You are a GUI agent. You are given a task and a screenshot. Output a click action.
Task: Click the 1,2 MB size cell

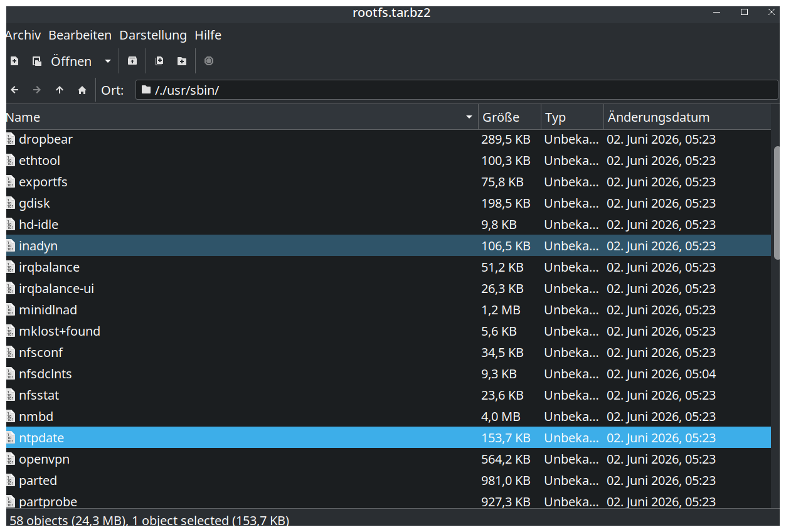pyautogui.click(x=501, y=310)
